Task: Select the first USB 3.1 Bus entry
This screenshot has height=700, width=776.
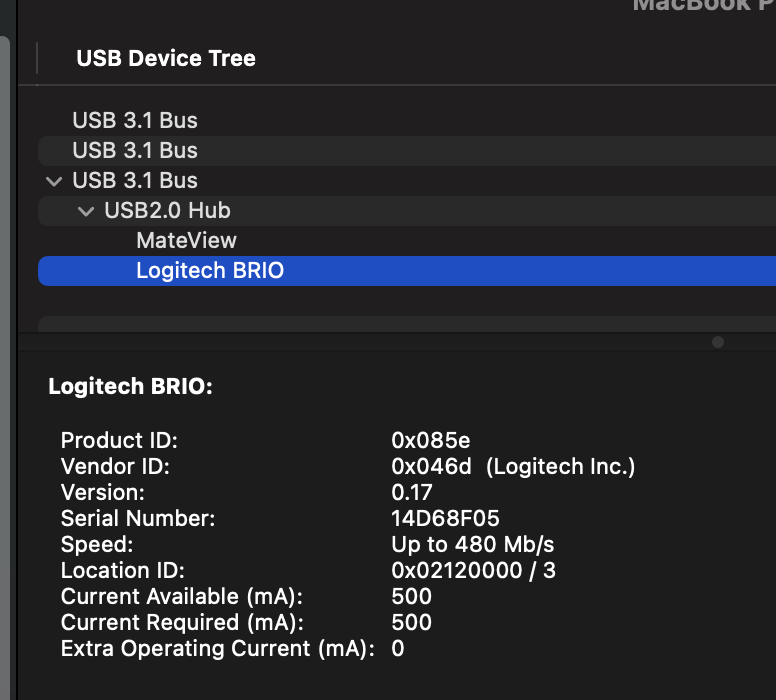Action: coord(135,121)
